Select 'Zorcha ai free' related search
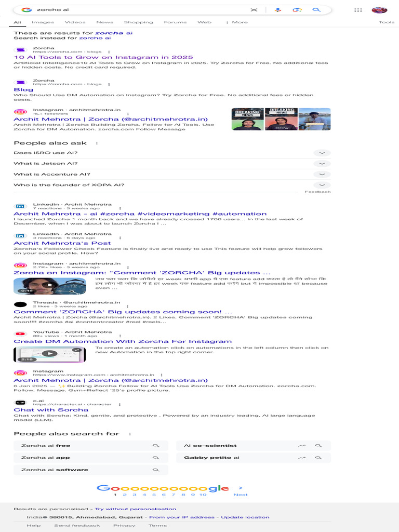399x532 pixels. click(90, 446)
